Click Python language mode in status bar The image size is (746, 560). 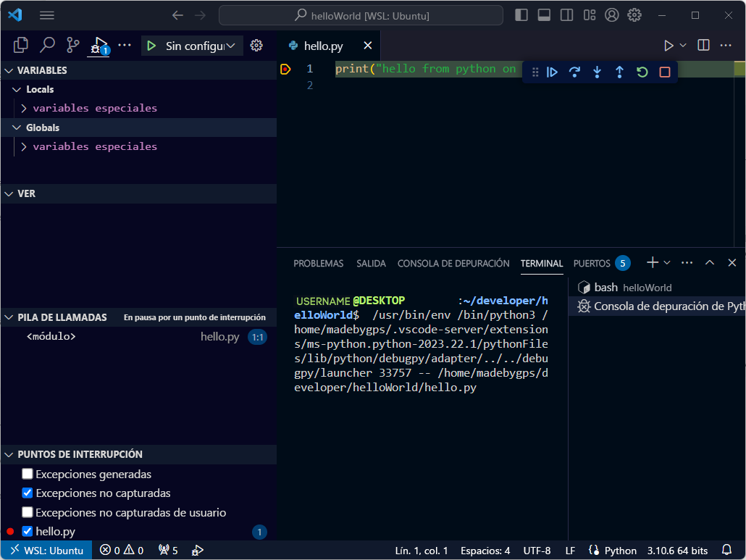pyautogui.click(x=621, y=551)
